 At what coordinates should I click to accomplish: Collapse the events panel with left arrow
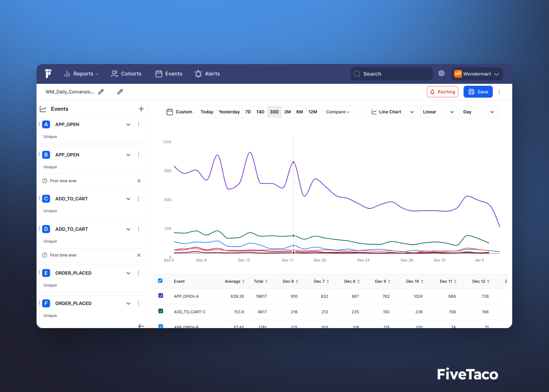pos(141,326)
